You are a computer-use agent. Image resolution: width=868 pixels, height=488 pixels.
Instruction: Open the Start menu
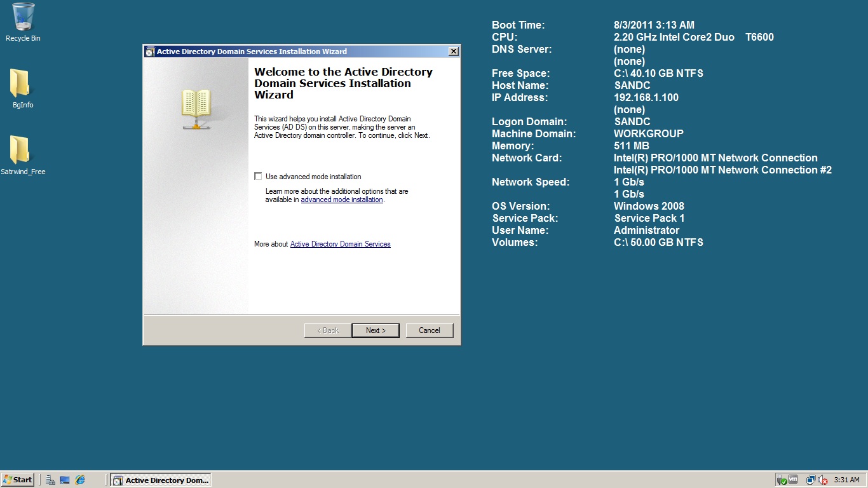pos(18,480)
